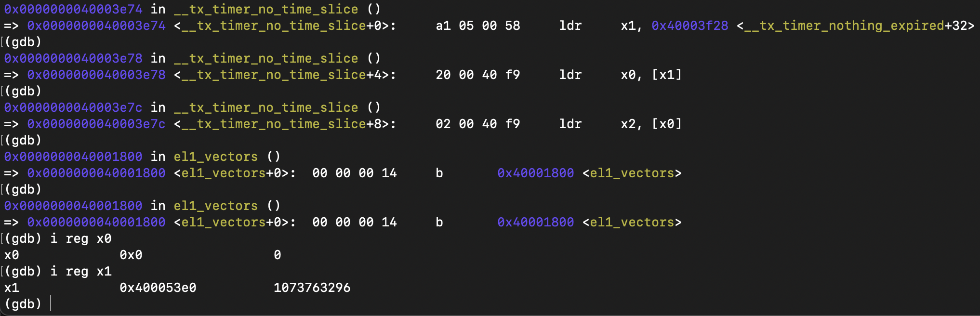
Task: Click the __tx_timer_nothing_expired+32 symbol
Action: (x=856, y=26)
